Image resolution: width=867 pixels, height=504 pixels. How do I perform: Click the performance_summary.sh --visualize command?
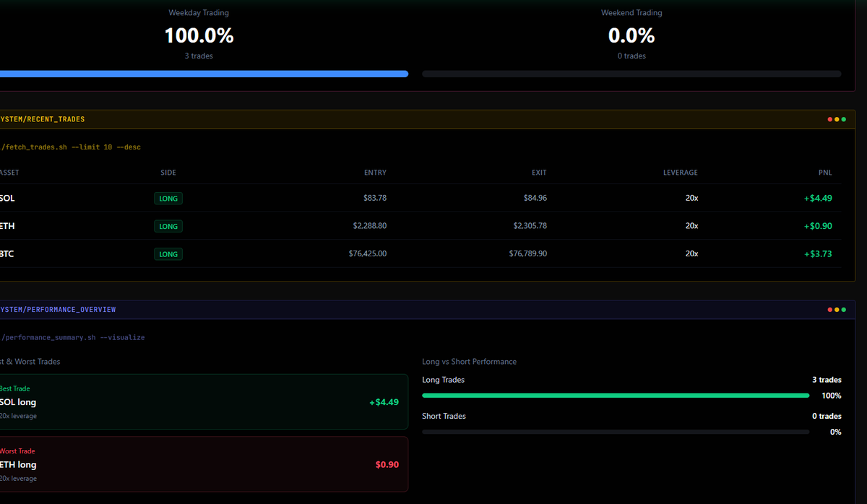(x=72, y=337)
